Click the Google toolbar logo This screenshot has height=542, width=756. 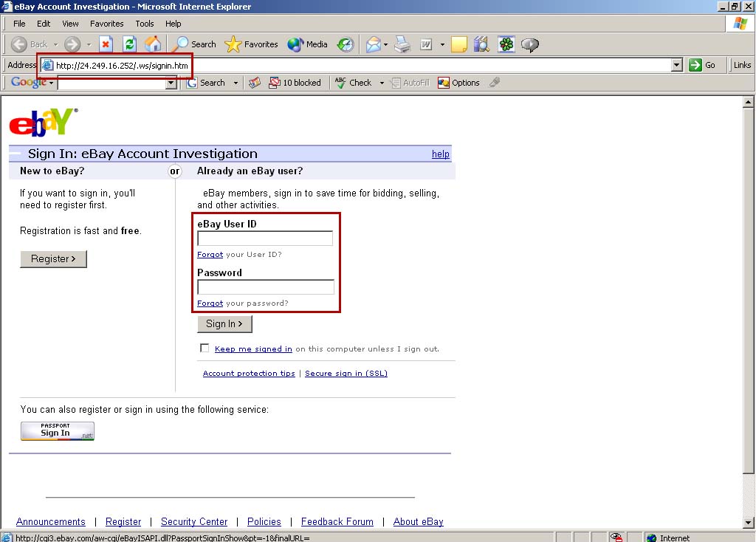tap(29, 83)
